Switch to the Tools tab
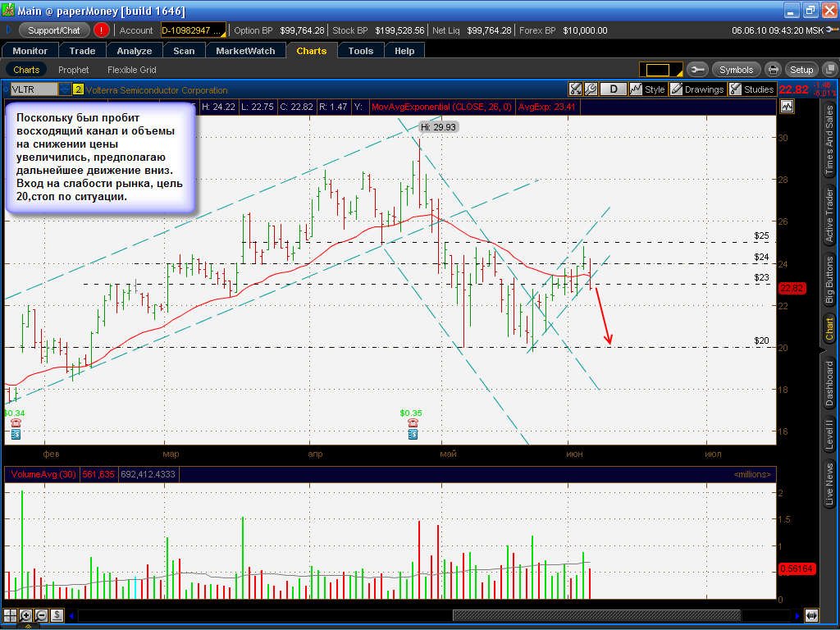Screen dimensions: 840x630 [x=361, y=51]
